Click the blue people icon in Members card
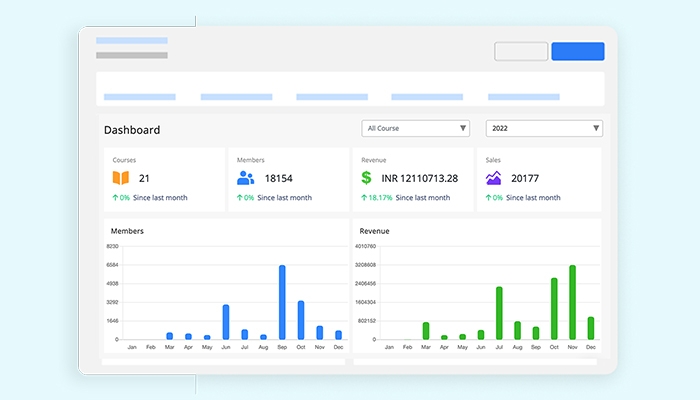Viewport: 700px width, 400px height. click(x=245, y=178)
